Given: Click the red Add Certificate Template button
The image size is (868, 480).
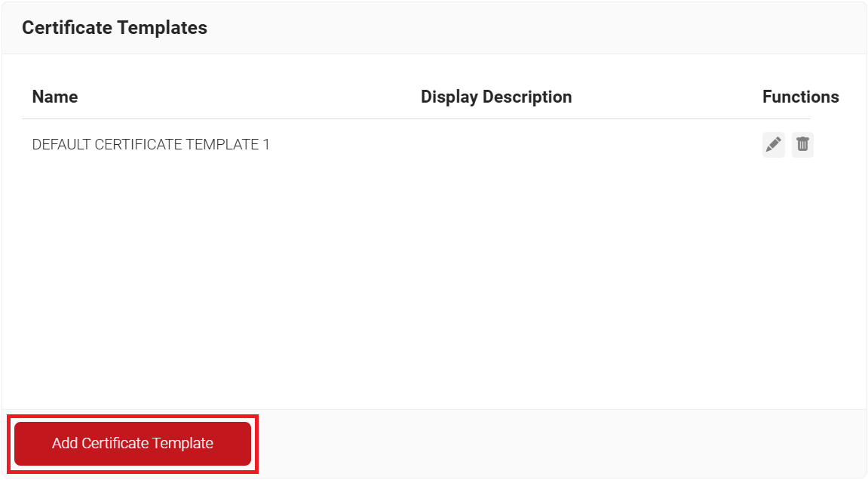Looking at the screenshot, I should coord(133,443).
